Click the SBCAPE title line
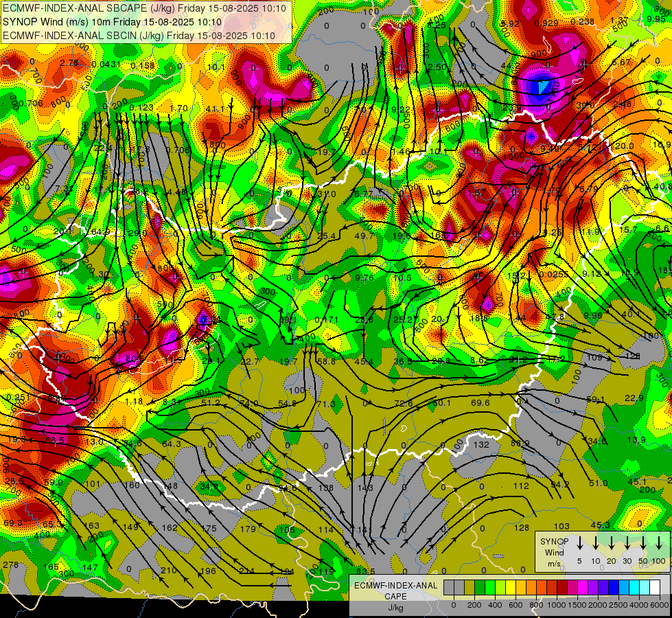Image resolution: width=672 pixels, height=618 pixels. (144, 8)
